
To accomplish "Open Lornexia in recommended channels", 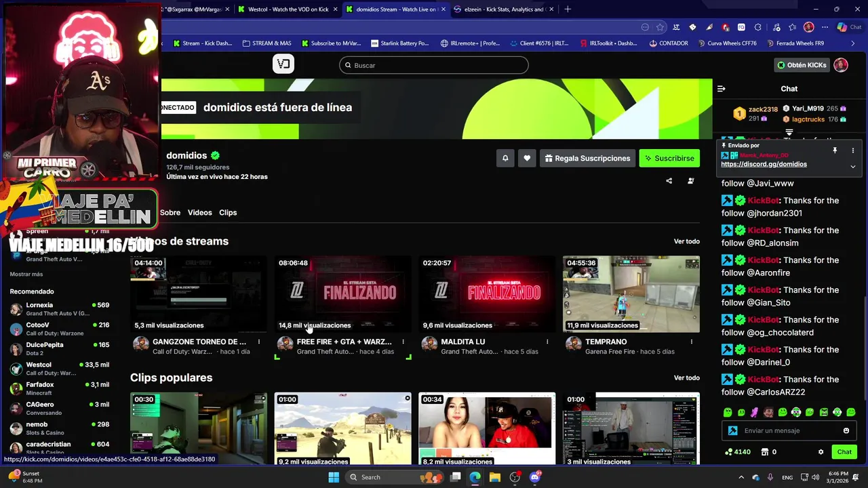I will tap(60, 309).
